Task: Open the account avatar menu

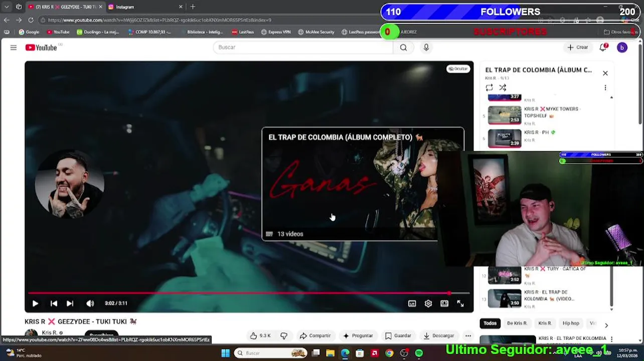Action: [622, 48]
